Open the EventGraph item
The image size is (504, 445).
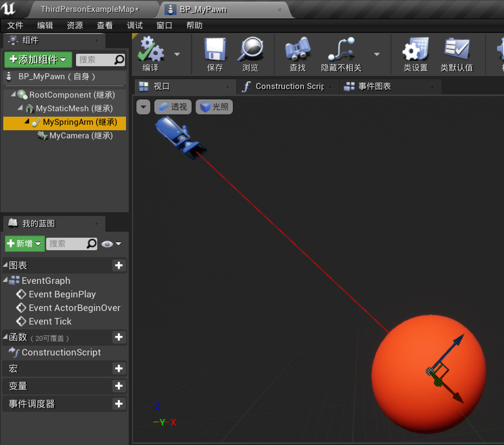[46, 281]
